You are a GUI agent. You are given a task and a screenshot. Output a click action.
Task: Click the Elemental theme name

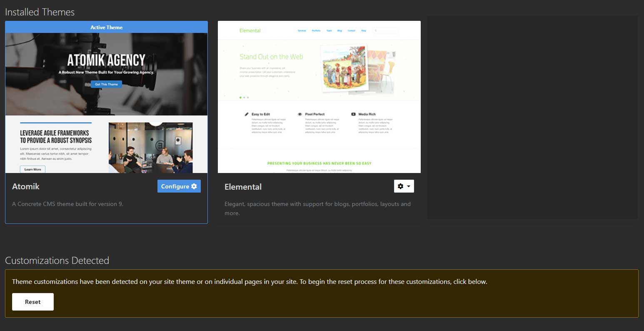pyautogui.click(x=243, y=187)
